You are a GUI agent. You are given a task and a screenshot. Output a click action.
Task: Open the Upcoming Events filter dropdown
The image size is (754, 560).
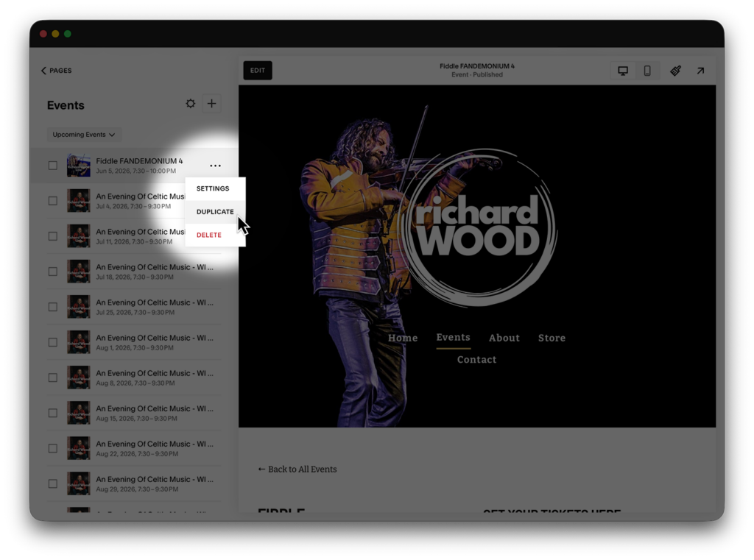pyautogui.click(x=84, y=135)
